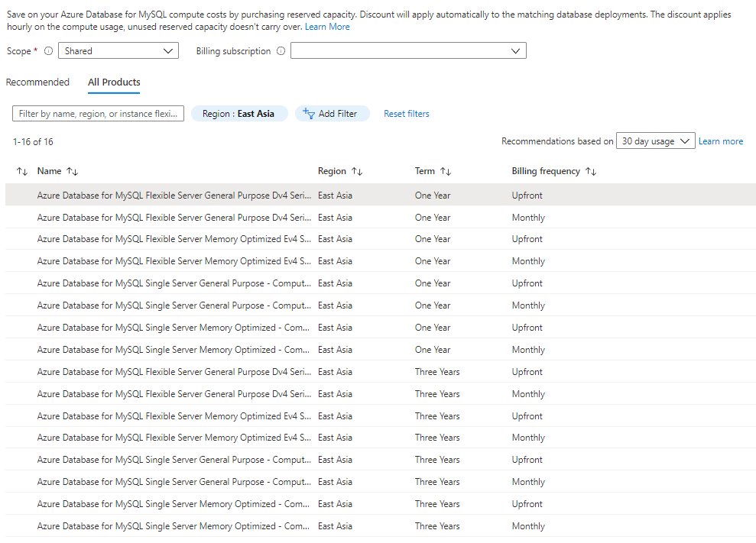
Task: Sort by Billing frequency column arrows
Action: tap(591, 171)
